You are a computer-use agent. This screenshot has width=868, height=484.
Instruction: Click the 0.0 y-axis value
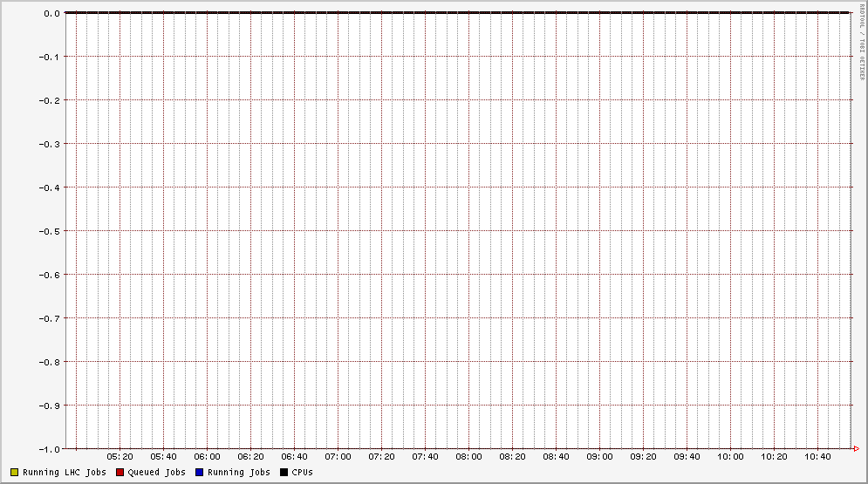point(52,13)
